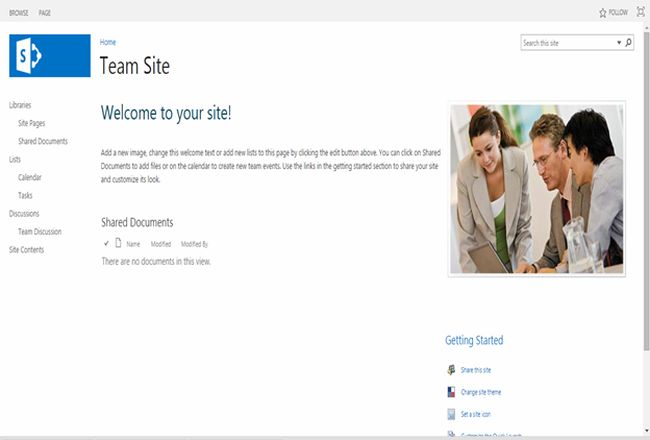Click the Share this site icon
This screenshot has height=440, width=650.
click(451, 370)
